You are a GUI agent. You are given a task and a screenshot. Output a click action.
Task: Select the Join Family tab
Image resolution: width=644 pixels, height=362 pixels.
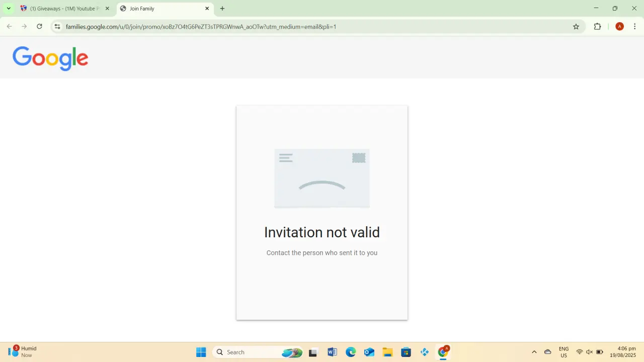(x=165, y=9)
